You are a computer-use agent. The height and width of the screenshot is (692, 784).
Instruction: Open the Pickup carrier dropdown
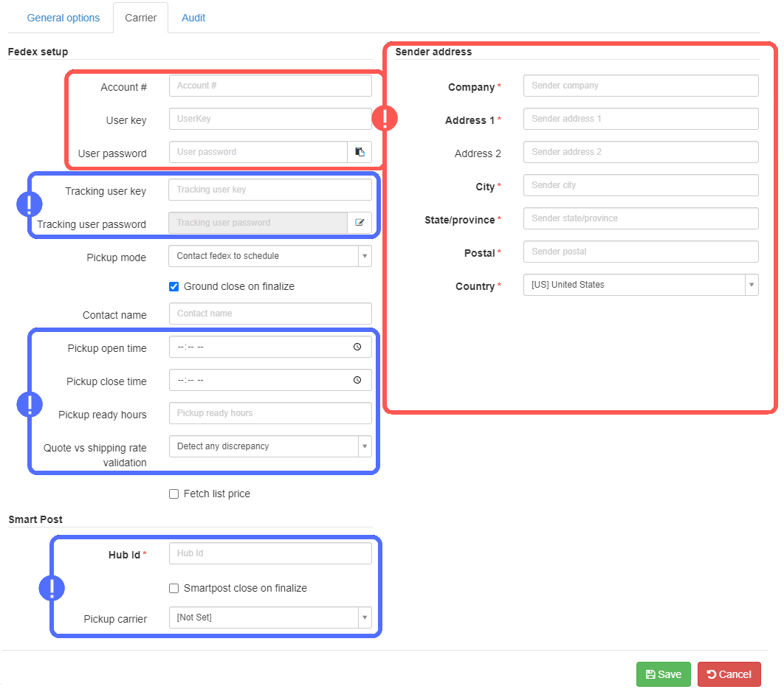(270, 617)
